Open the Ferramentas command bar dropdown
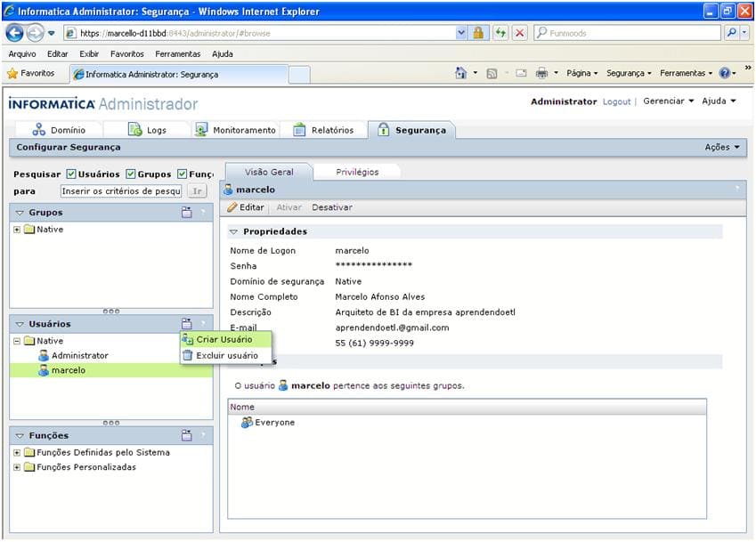 pos(686,73)
